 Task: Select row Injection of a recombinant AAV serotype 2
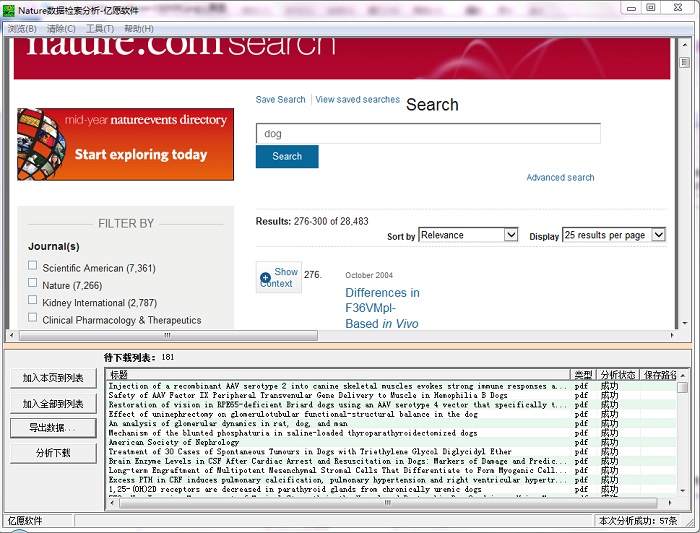[x=392, y=386]
